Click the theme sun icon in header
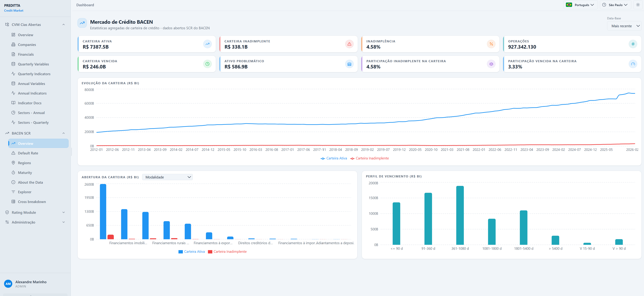 [x=638, y=5]
